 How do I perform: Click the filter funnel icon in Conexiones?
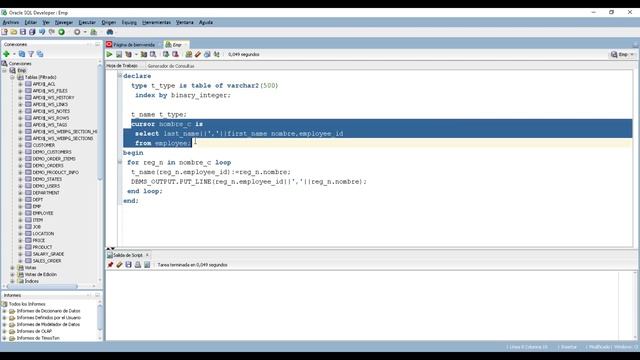click(x=31, y=54)
